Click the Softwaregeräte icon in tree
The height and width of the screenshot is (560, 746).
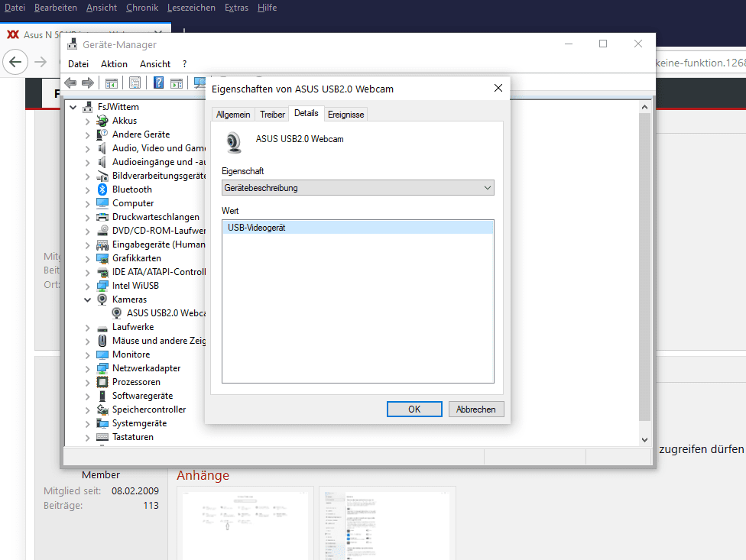(102, 396)
